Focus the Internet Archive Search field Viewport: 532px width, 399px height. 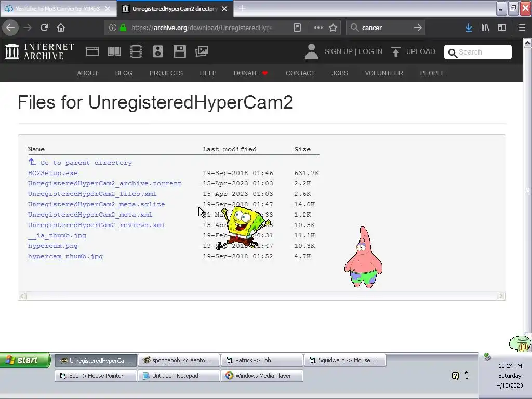(x=478, y=52)
